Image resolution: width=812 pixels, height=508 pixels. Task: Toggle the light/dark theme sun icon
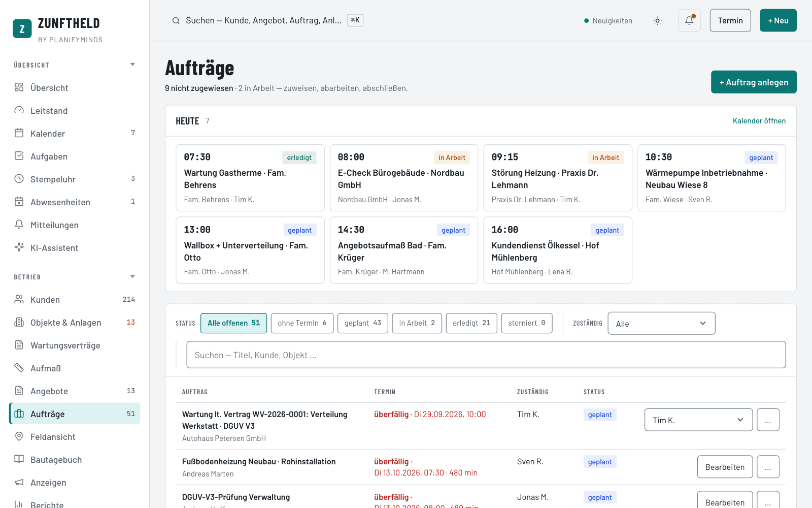click(x=657, y=21)
